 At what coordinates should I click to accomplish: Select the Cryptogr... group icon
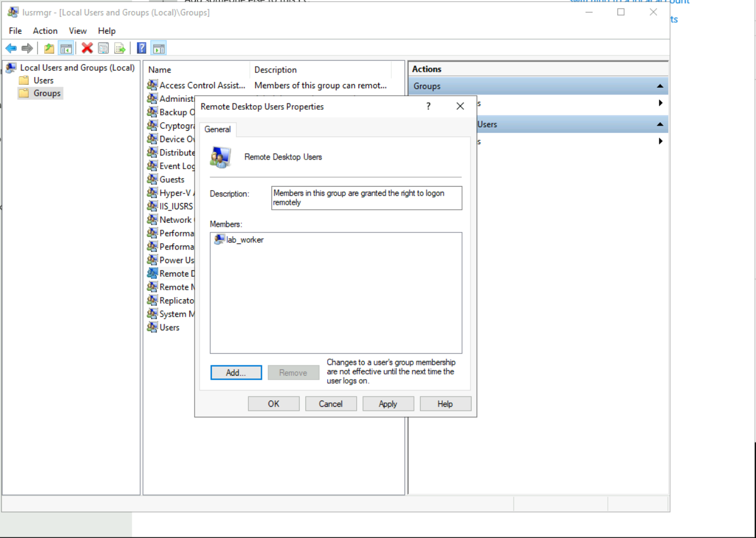[152, 126]
